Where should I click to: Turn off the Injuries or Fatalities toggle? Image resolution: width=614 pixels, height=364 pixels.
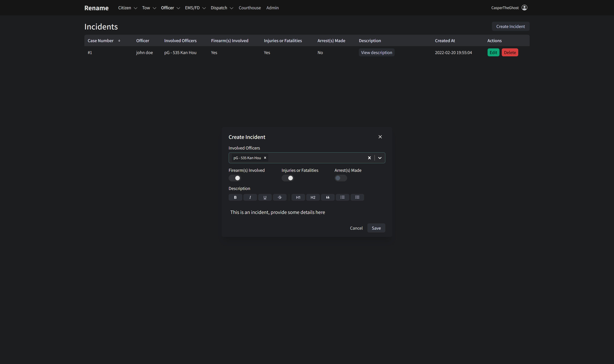288,178
